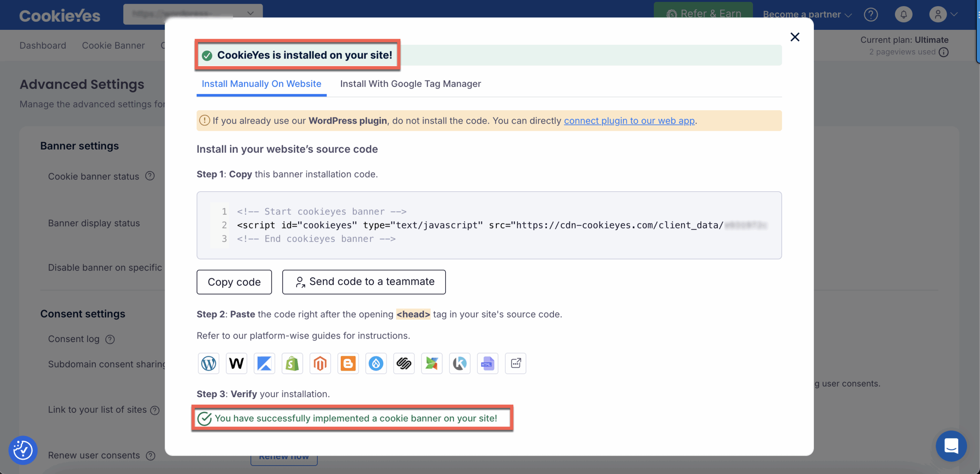Click the Copy code button
This screenshot has height=474, width=980.
(234, 282)
